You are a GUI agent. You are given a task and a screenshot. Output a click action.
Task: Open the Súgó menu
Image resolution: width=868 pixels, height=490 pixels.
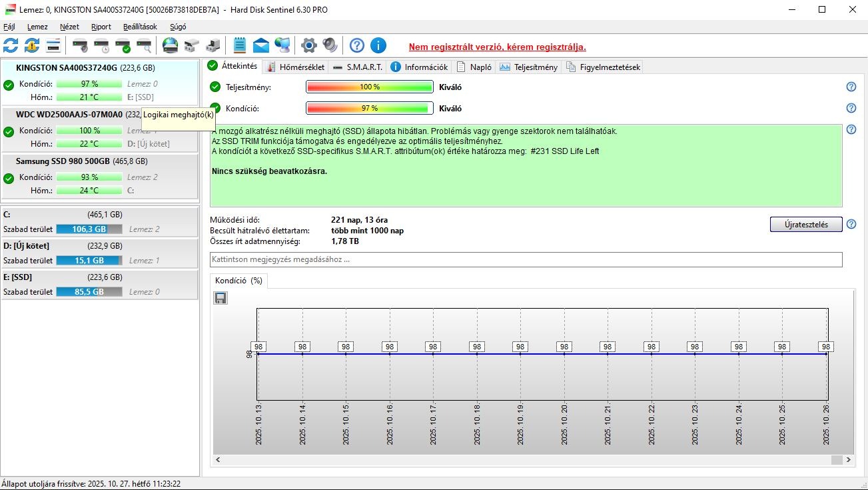click(179, 27)
